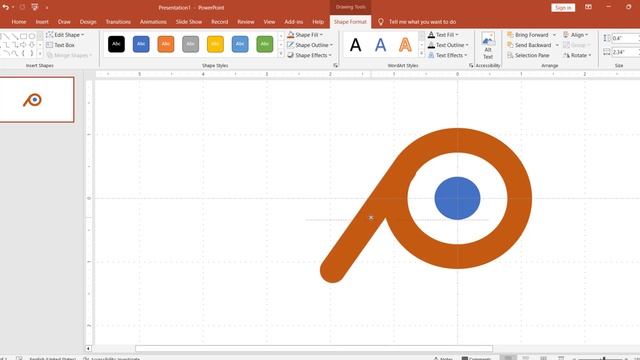Click Send Backward
The image size is (640, 360).
click(x=529, y=45)
